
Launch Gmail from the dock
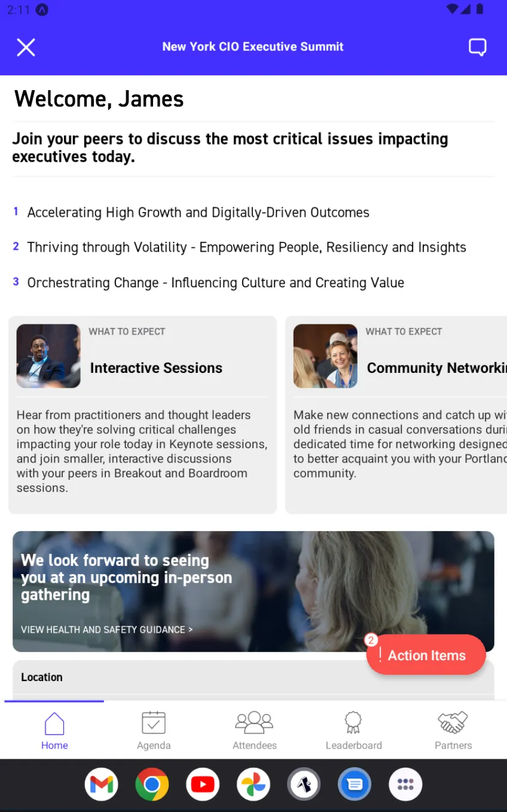[x=102, y=784]
